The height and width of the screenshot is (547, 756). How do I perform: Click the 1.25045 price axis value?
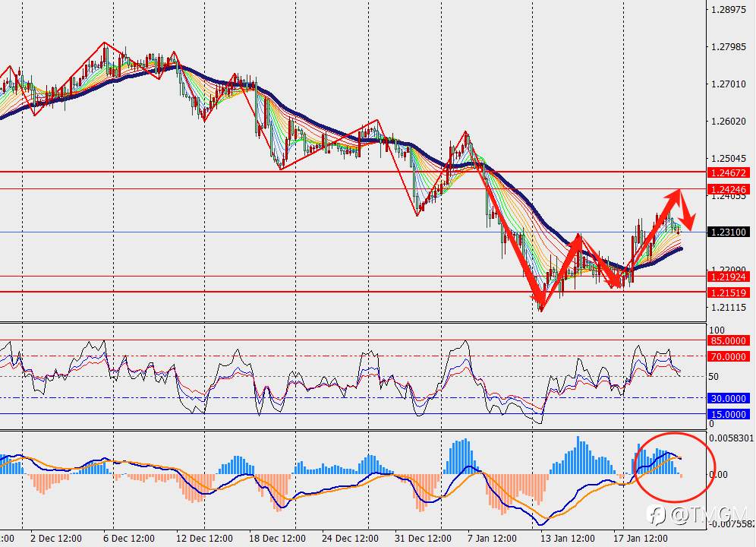coord(729,158)
